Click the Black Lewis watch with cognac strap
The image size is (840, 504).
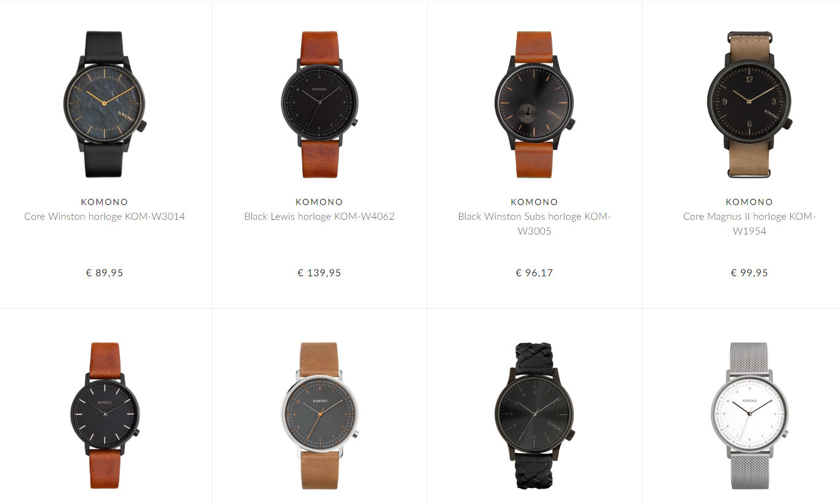click(x=320, y=104)
